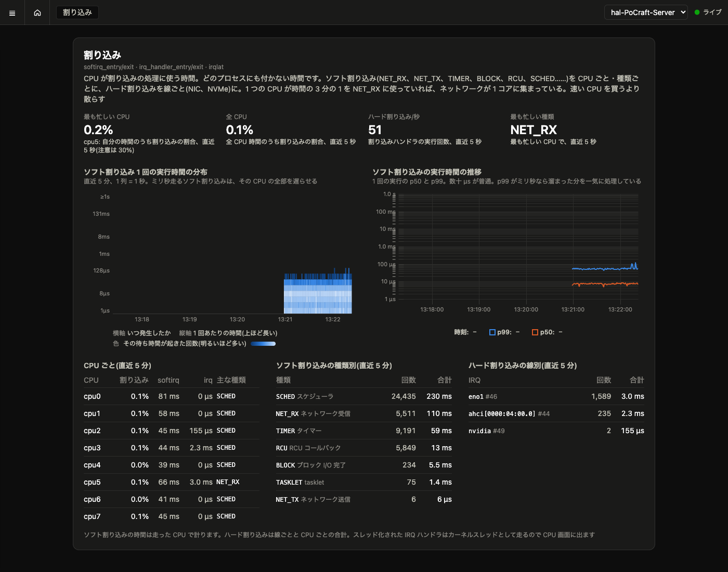Select the cpu5 row label
Screen dimensions: 728x572
92,482
